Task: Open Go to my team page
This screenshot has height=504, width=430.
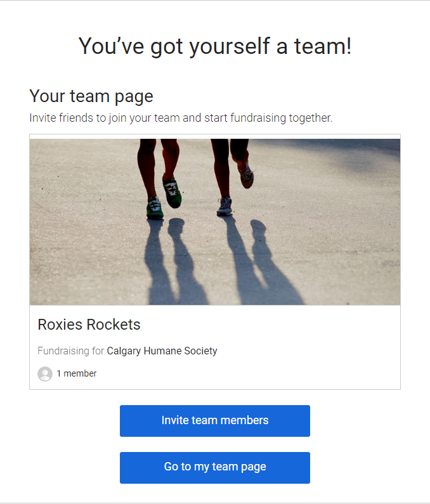Action: (215, 468)
